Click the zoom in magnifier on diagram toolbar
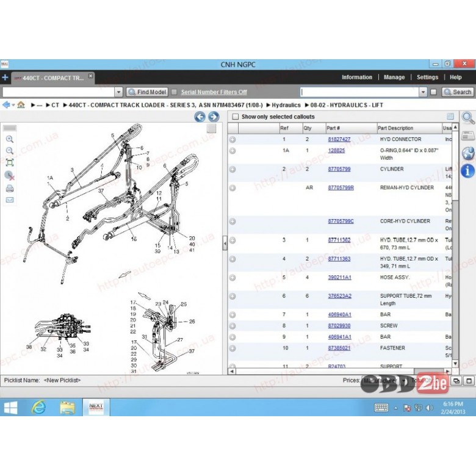476x476 pixels. pyautogui.click(x=10, y=139)
